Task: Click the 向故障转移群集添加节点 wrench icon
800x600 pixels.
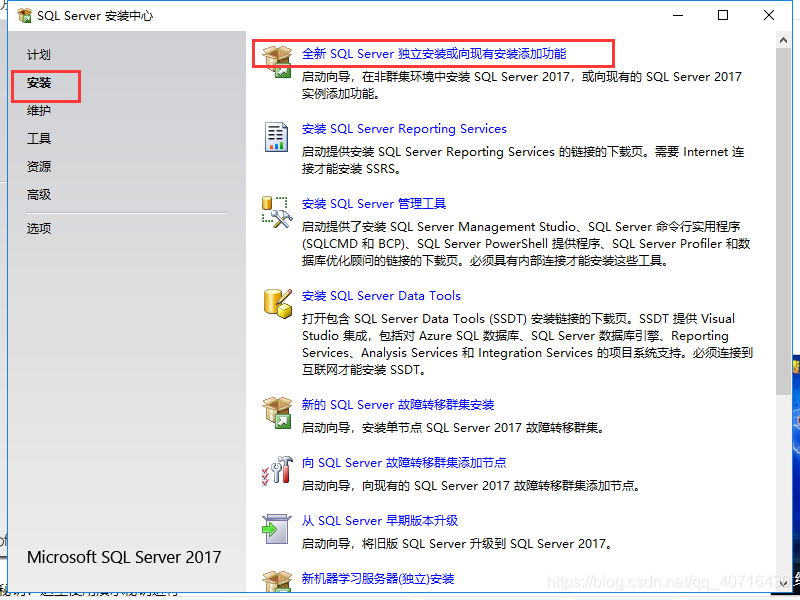Action: point(274,470)
